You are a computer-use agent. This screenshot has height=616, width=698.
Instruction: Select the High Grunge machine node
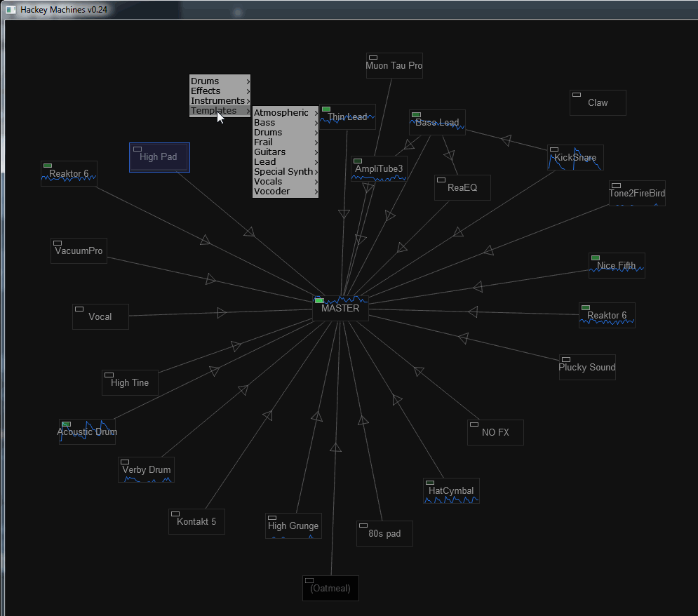[293, 525]
